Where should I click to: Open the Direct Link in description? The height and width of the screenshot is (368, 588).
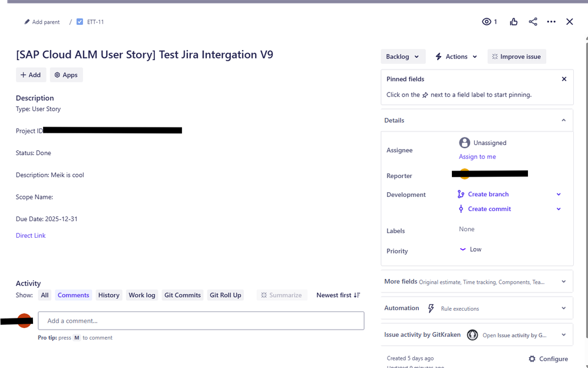tap(31, 235)
